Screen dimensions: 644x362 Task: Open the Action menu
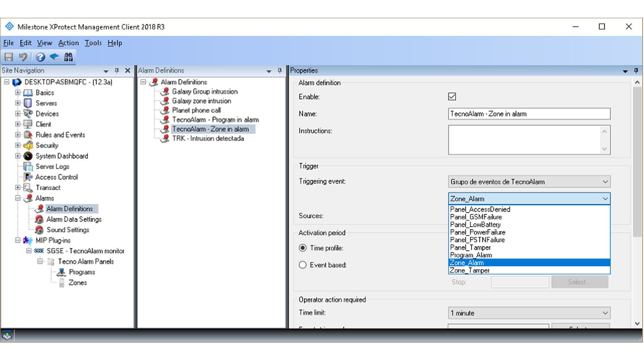click(68, 43)
